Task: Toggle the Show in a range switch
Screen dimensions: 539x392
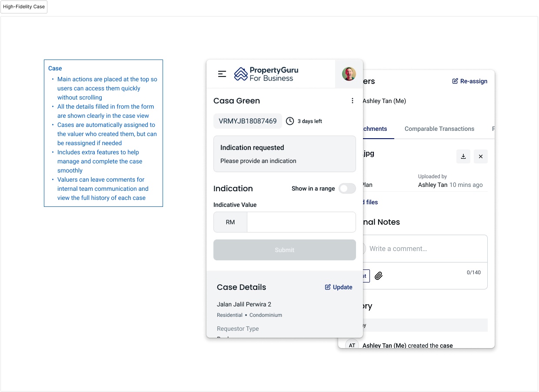Action: 347,188
